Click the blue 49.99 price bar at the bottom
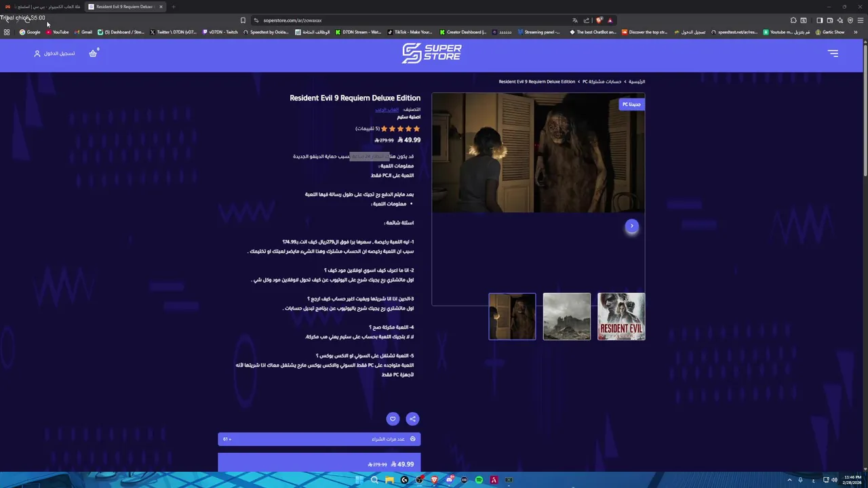 pos(319,462)
